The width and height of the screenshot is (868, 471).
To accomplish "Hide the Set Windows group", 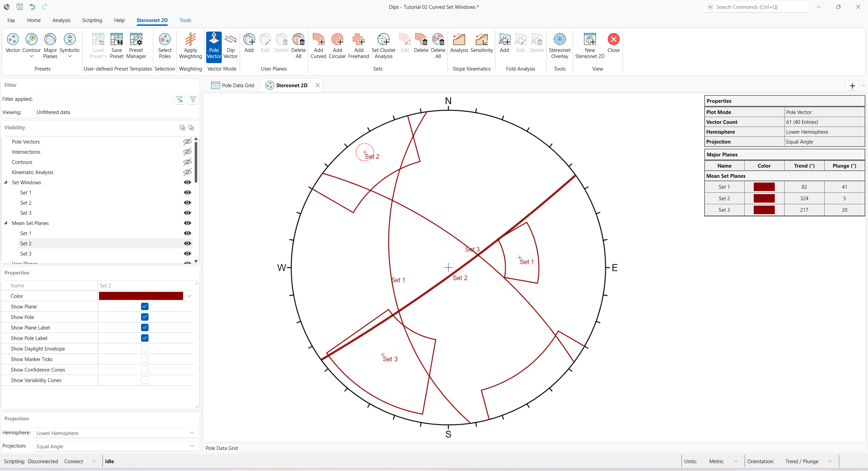I will pyautogui.click(x=187, y=182).
